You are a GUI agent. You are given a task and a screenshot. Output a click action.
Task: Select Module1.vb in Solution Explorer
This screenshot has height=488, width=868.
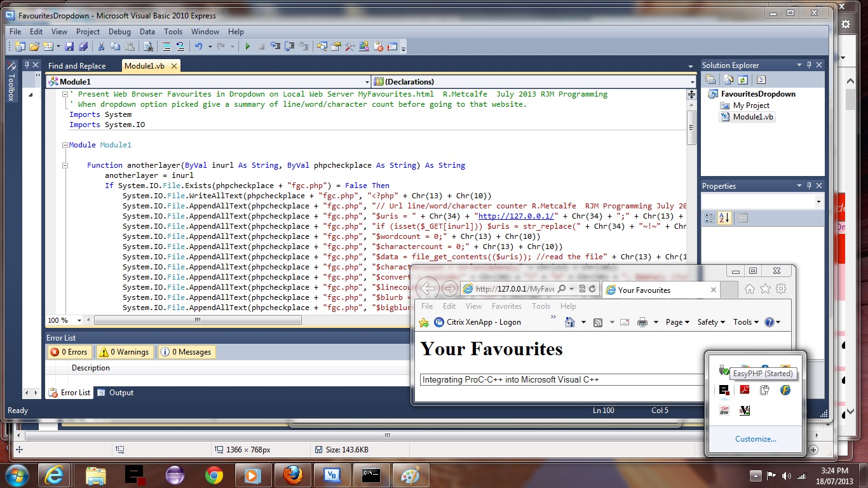747,117
